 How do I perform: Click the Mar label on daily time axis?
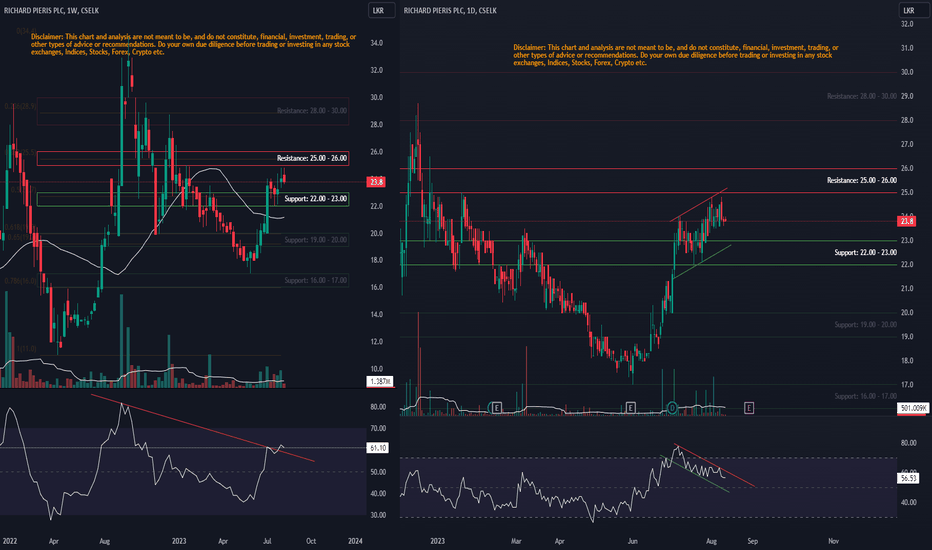coord(516,541)
